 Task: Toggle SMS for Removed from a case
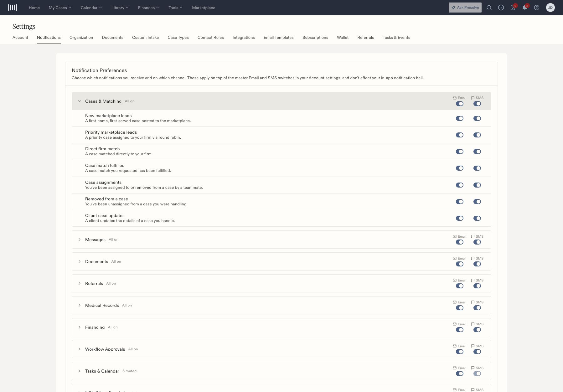point(477,202)
